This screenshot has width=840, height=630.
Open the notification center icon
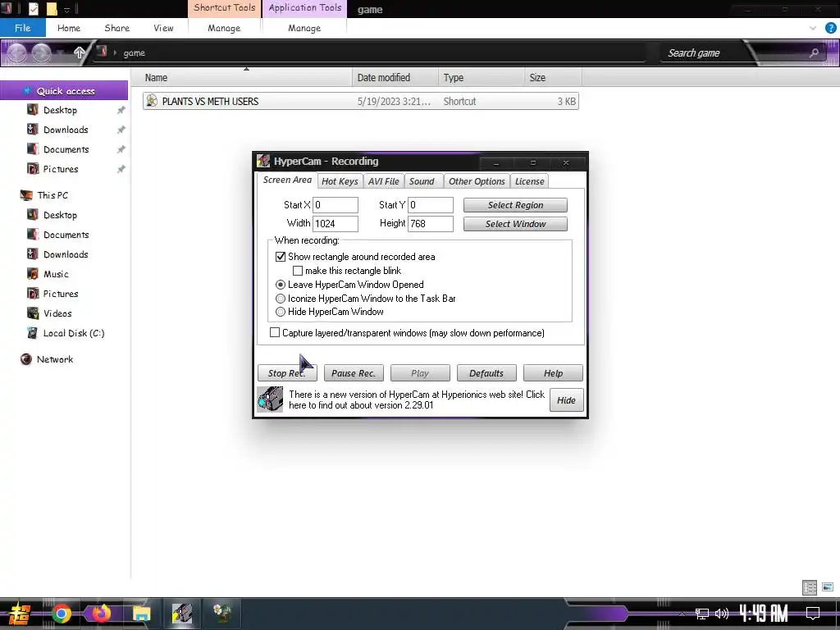813,613
